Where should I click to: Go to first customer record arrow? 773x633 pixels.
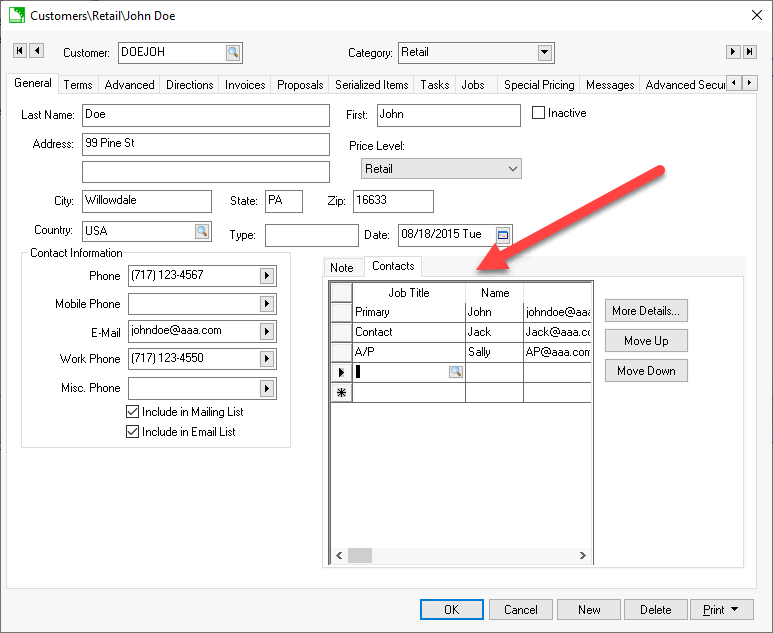20,51
